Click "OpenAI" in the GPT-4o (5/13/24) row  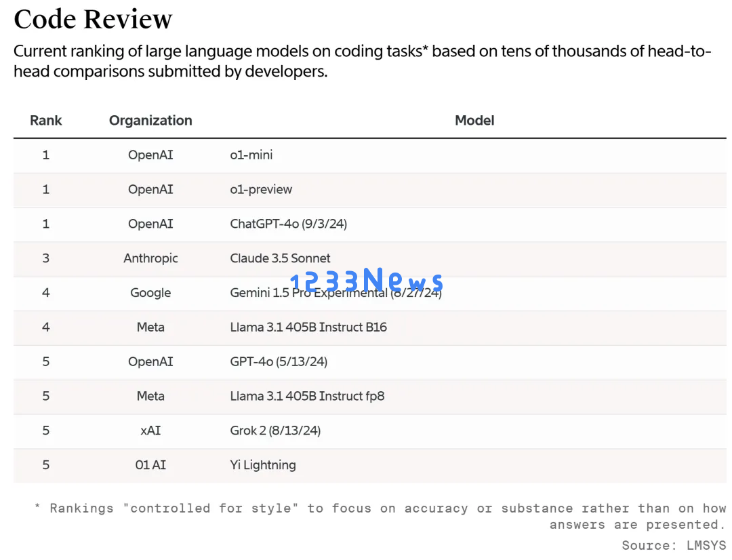(x=150, y=362)
